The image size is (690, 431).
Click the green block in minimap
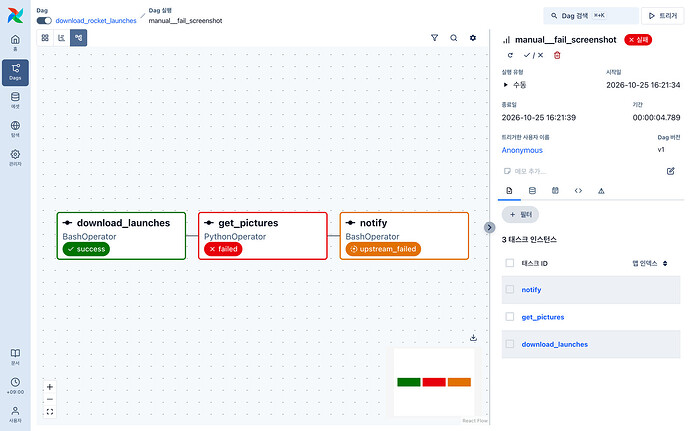409,382
